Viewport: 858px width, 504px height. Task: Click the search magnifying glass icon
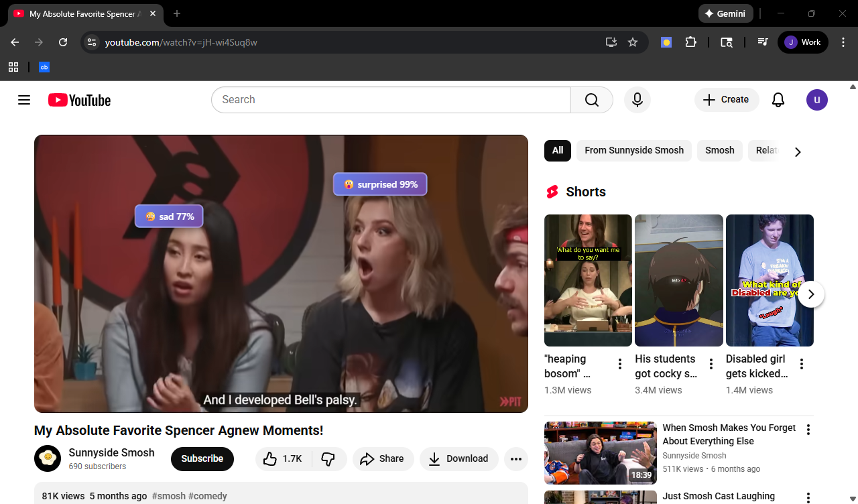click(591, 99)
